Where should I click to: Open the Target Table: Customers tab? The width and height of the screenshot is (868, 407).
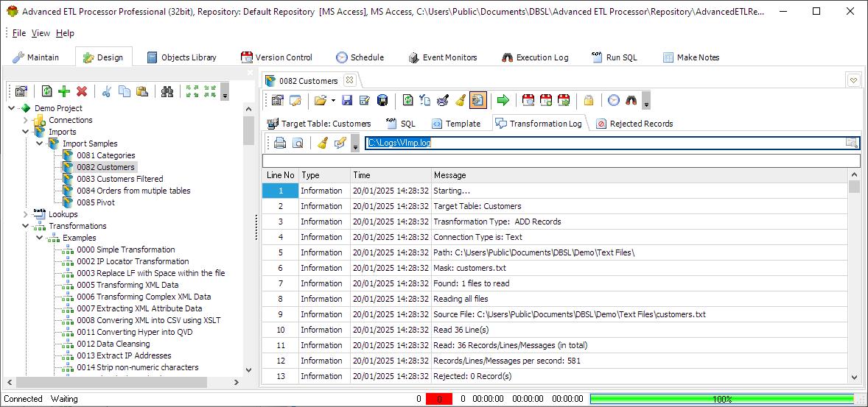319,124
